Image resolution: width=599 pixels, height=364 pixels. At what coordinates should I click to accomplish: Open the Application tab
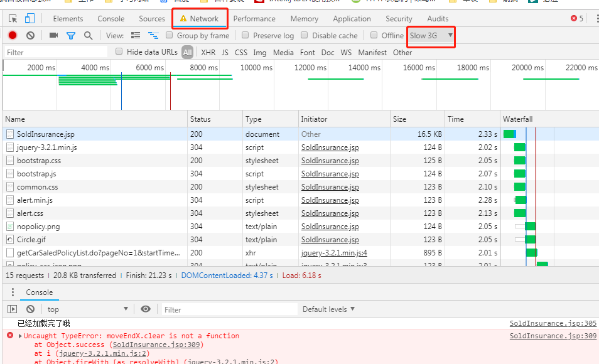tap(352, 19)
